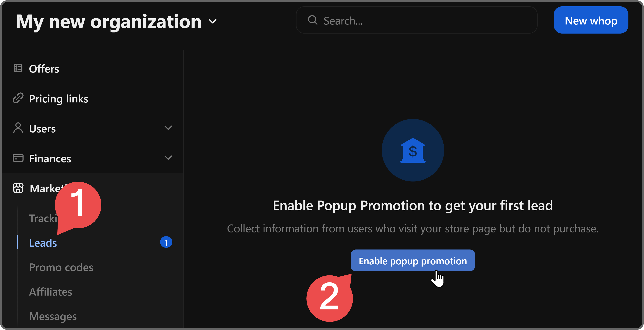Click the Leads notification count badge

166,242
